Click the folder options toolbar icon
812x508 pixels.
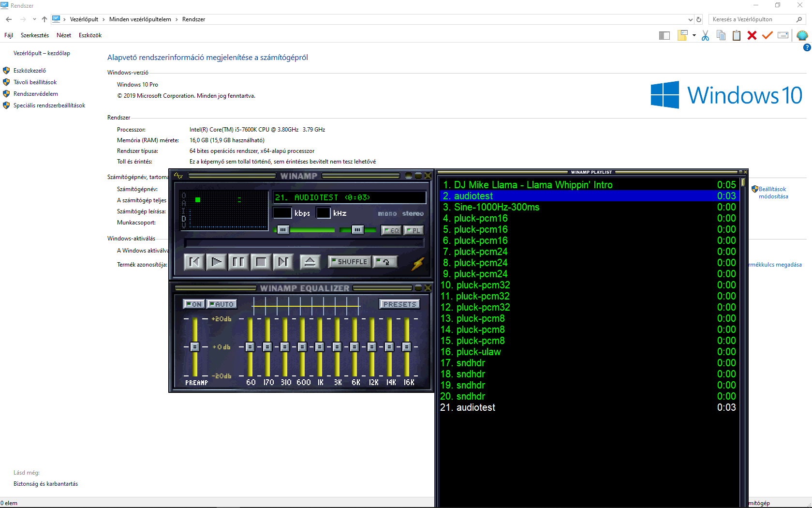pyautogui.click(x=682, y=35)
